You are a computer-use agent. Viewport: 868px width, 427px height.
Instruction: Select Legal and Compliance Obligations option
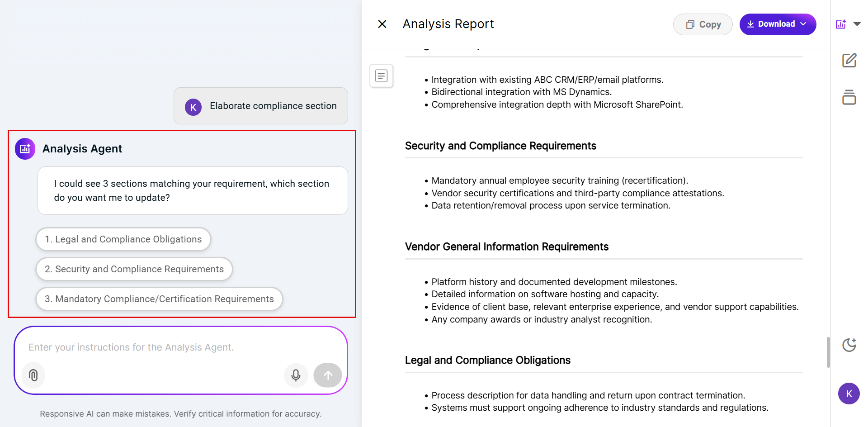coord(123,239)
